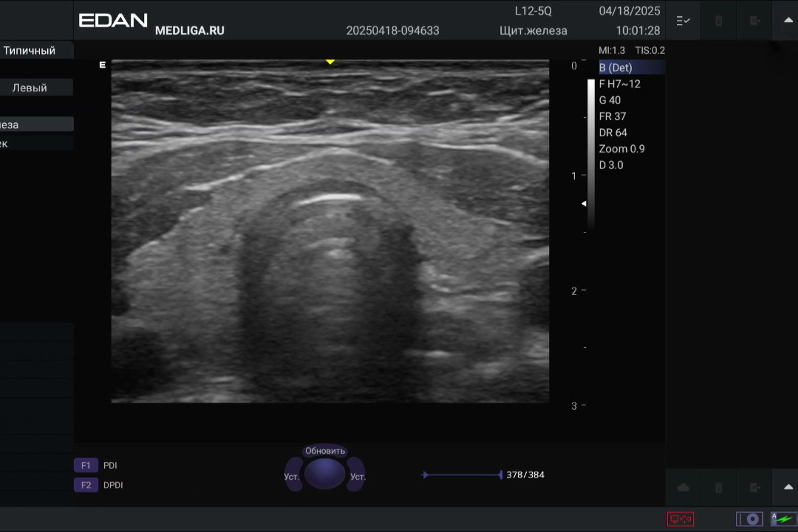
Task: Click the cine loop frame slider
Action: (463, 475)
